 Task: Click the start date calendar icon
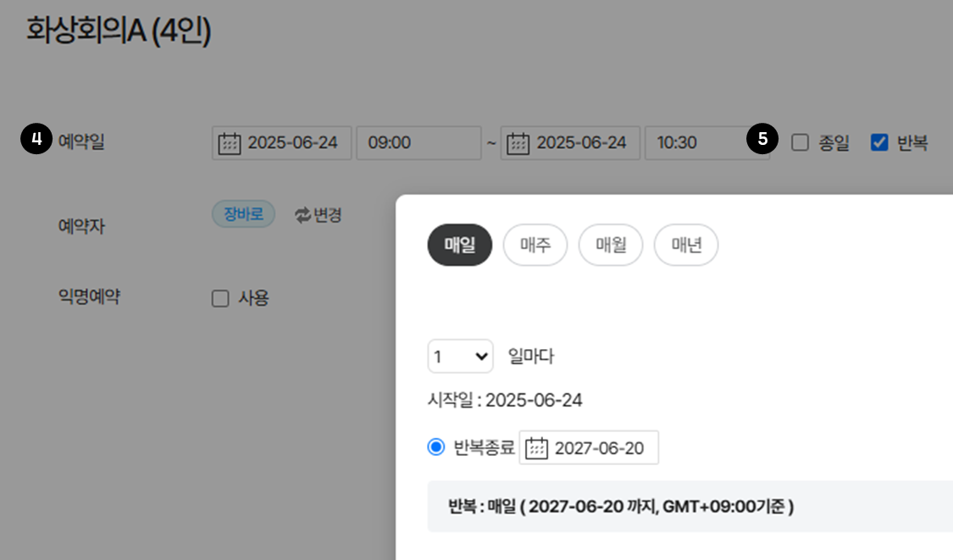(x=230, y=143)
